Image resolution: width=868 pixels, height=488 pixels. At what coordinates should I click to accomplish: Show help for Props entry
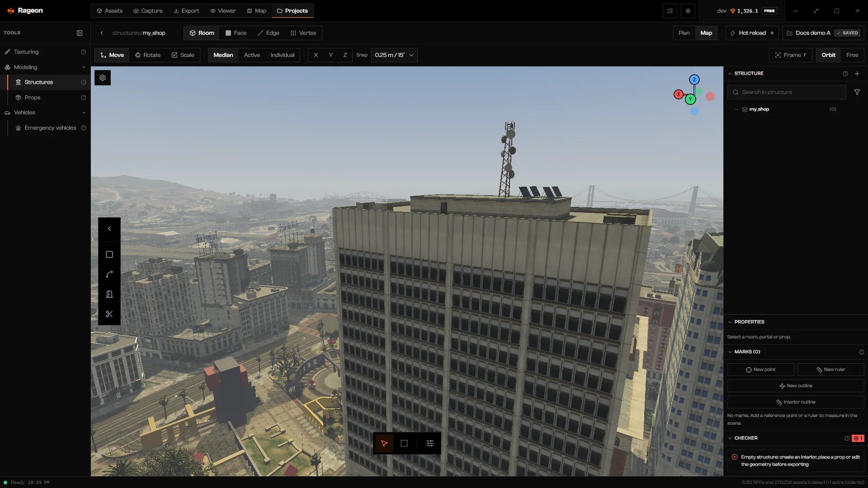pyautogui.click(x=84, y=98)
